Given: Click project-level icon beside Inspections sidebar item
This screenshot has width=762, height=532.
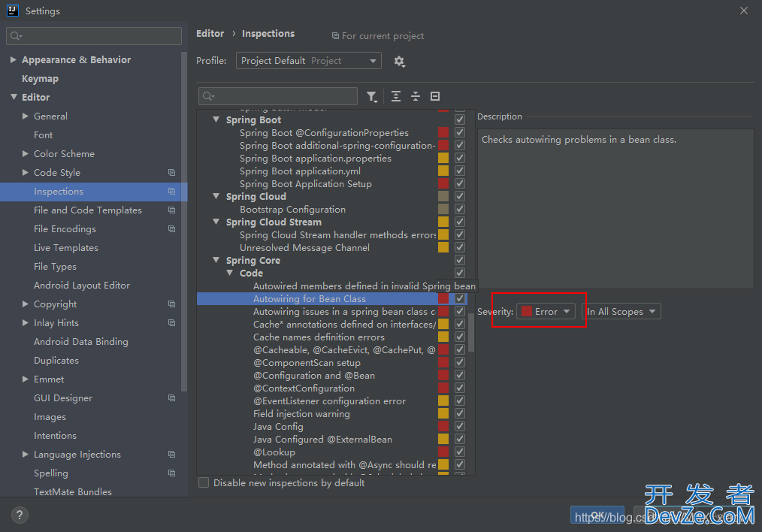Looking at the screenshot, I should point(171,192).
